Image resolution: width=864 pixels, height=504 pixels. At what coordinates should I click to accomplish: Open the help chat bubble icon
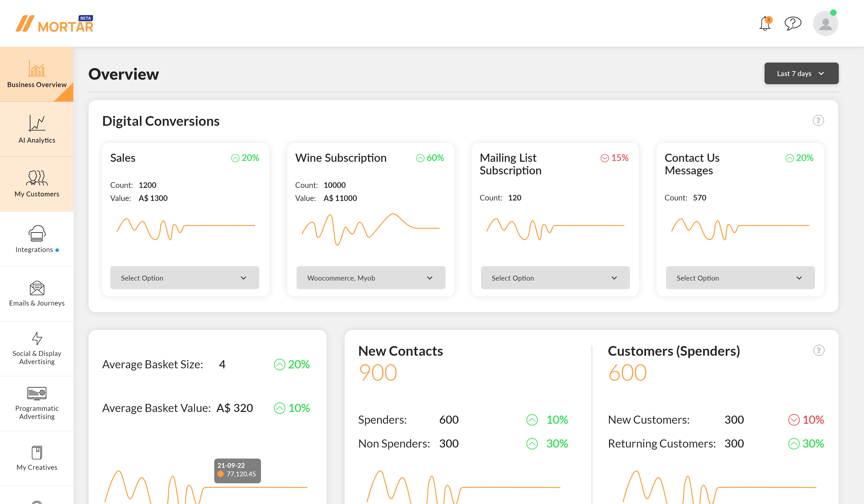click(x=793, y=23)
